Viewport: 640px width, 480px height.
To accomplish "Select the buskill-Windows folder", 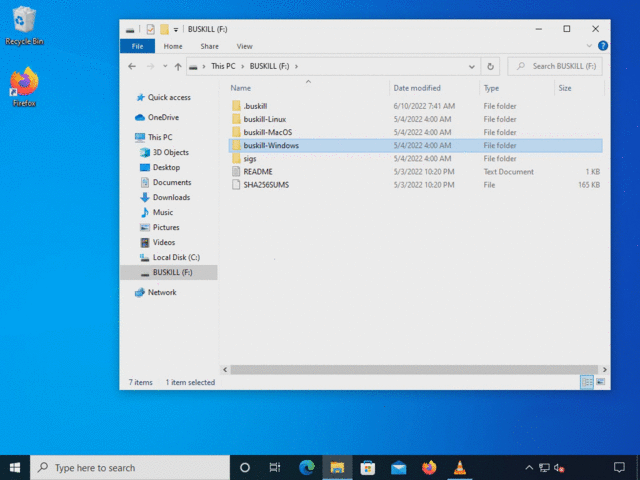I will click(416, 145).
